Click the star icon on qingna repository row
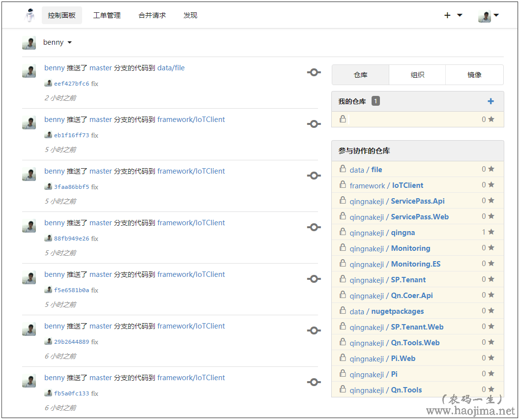 pyautogui.click(x=491, y=232)
